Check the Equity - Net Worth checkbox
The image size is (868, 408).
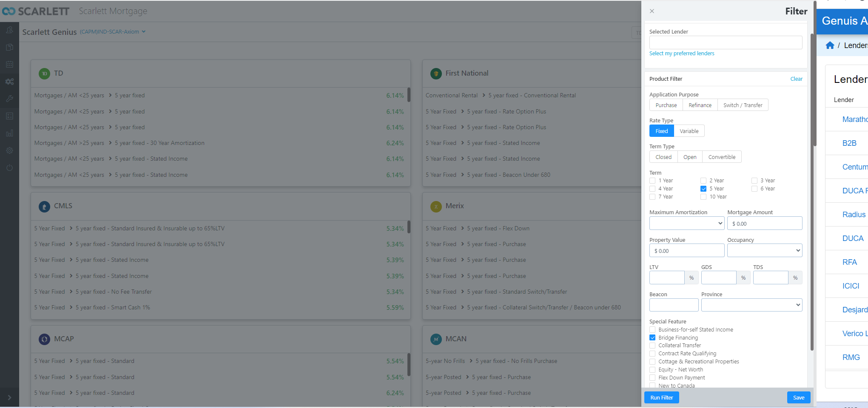pos(652,370)
